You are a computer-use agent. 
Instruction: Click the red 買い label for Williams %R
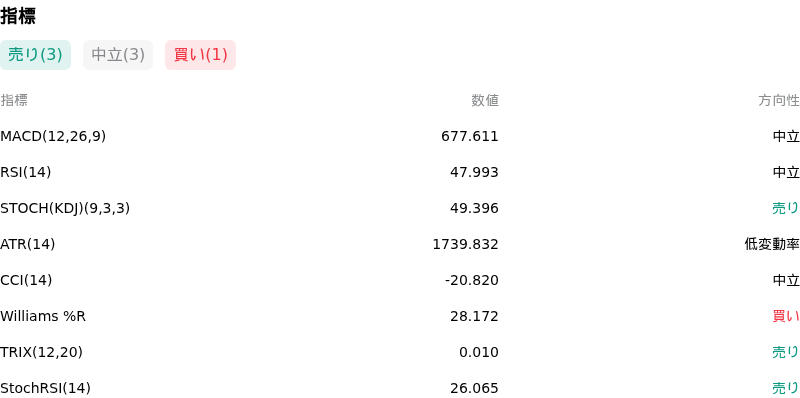786,316
